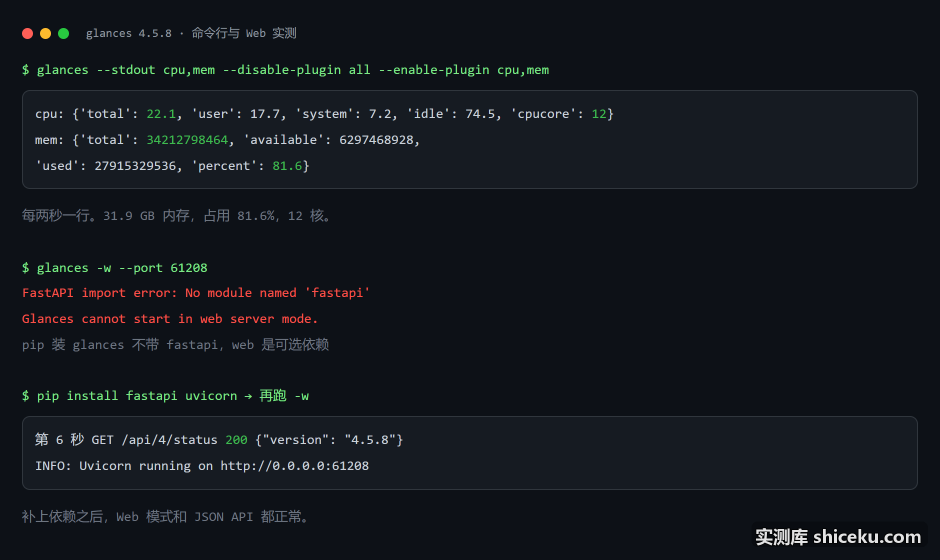This screenshot has height=560, width=940.
Task: Click the cpu total value 22.1
Action: click(x=161, y=114)
